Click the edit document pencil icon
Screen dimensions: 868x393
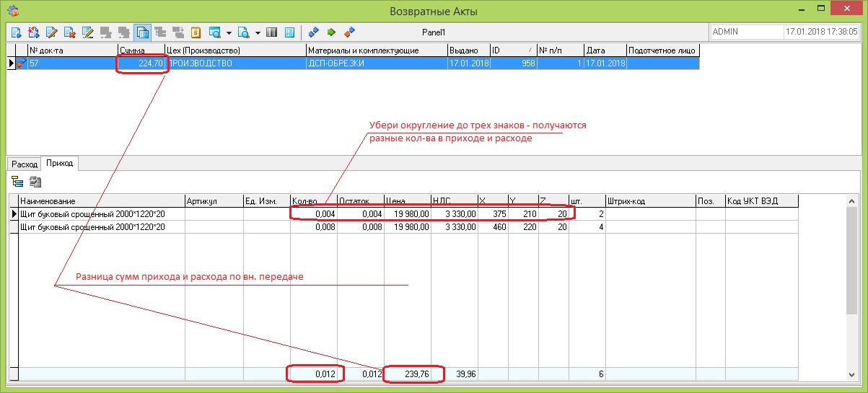51,32
